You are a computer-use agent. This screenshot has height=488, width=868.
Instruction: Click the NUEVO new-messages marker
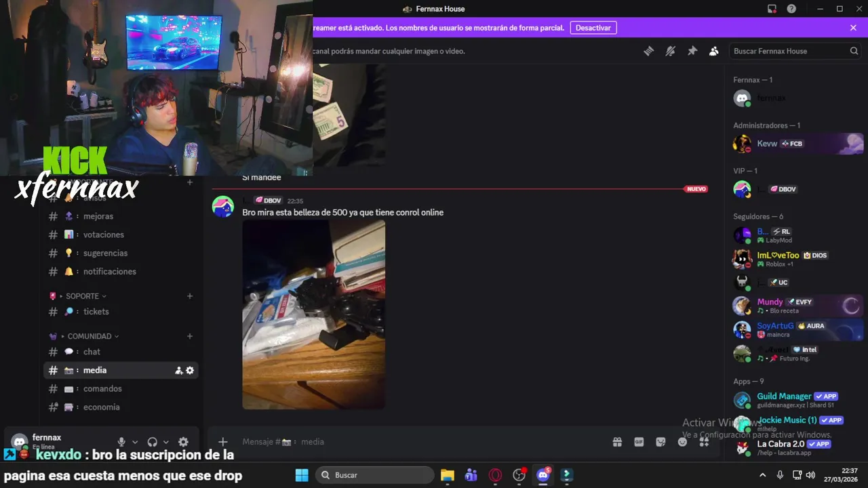[x=696, y=189]
